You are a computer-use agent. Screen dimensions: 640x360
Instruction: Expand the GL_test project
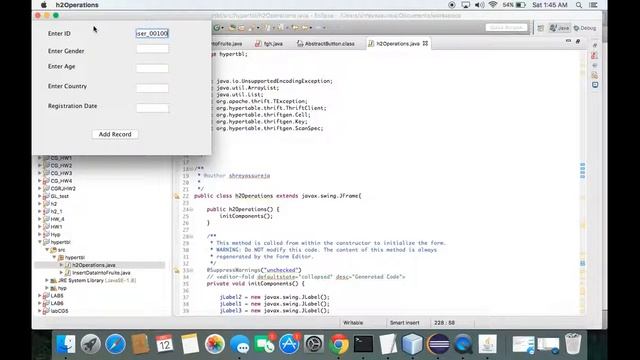point(40,196)
